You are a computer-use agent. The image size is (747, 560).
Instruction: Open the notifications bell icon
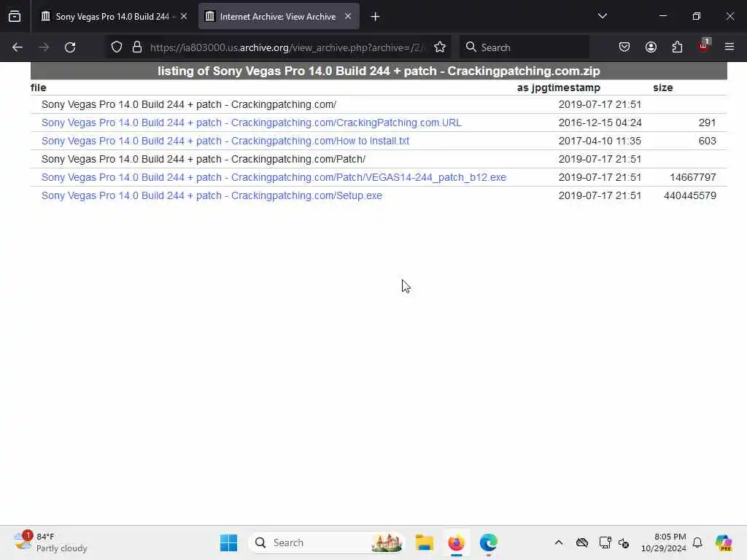[697, 542]
